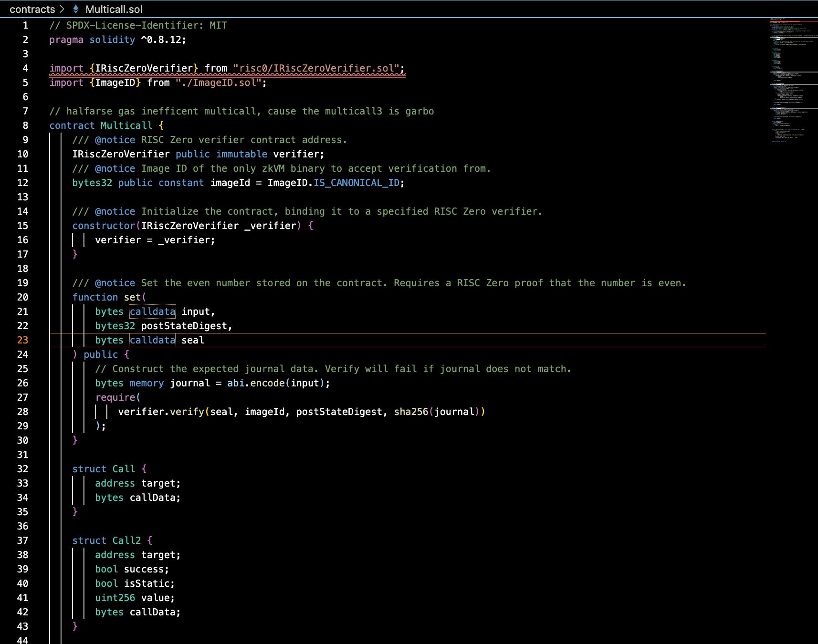Screen dimensions: 818x644
Task: Click 'verifier.verify' call on line 28
Action: (161, 412)
